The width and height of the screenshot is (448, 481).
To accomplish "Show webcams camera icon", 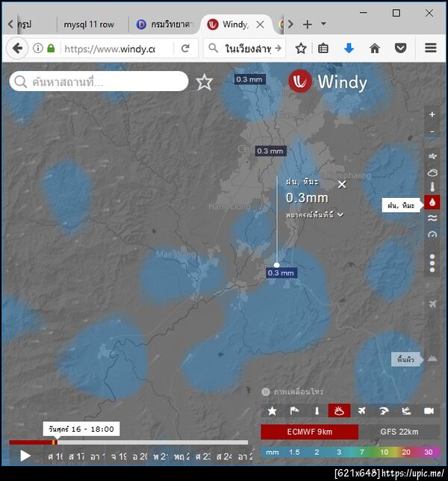I will pos(429,411).
